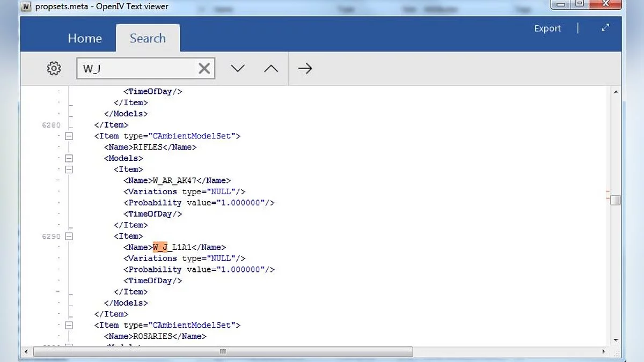This screenshot has width=644, height=362.
Task: Select the Search tab
Action: (x=148, y=39)
